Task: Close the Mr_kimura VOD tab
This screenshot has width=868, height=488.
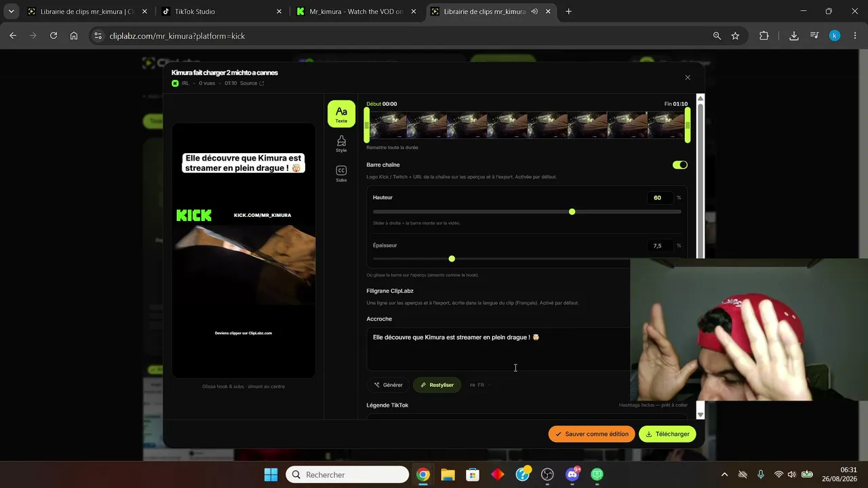Action: pyautogui.click(x=414, y=12)
